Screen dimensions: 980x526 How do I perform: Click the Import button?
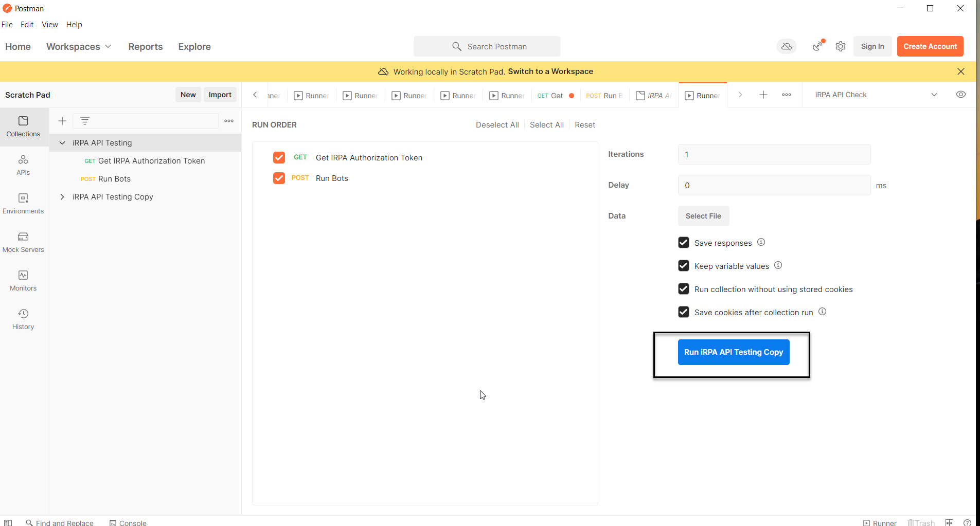[220, 95]
